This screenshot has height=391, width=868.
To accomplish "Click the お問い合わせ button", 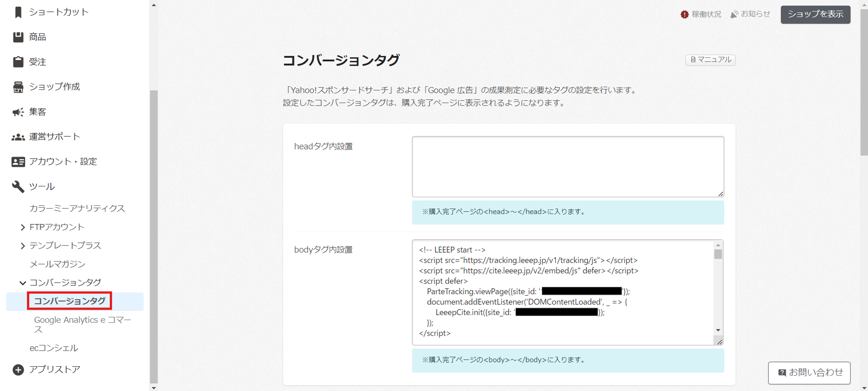I will click(809, 373).
